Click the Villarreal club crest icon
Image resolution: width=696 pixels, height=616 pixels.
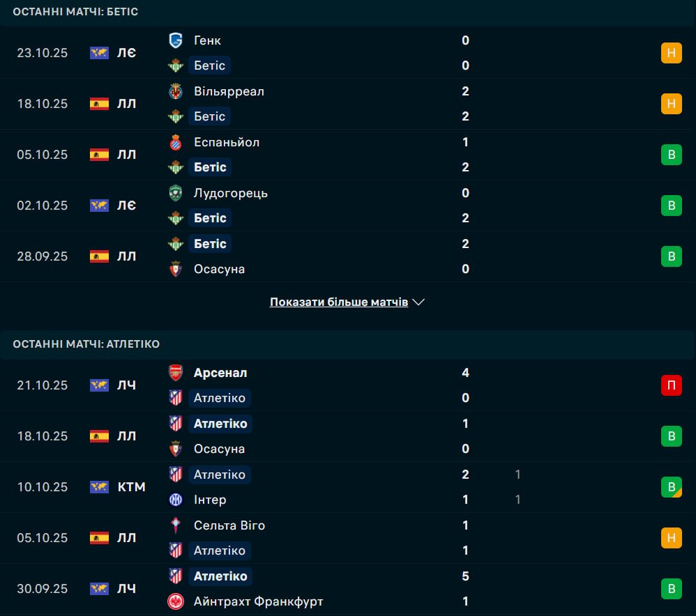pos(176,91)
